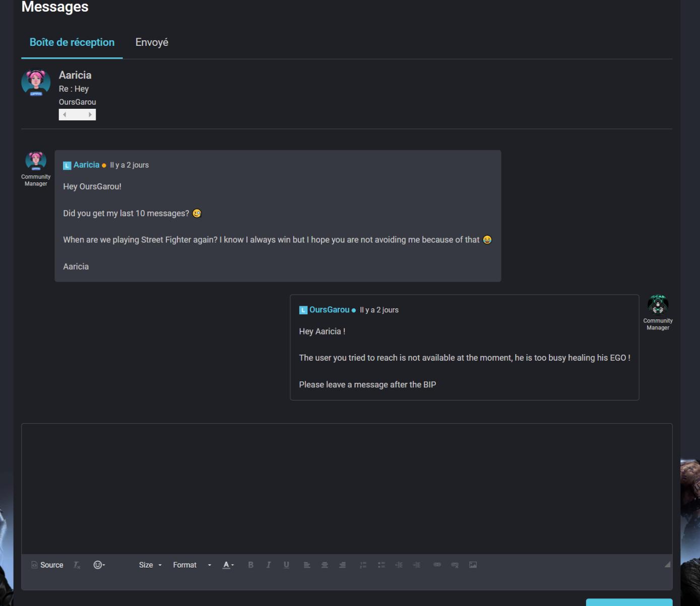Click the Insert Link icon
This screenshot has height=606, width=700.
point(437,565)
